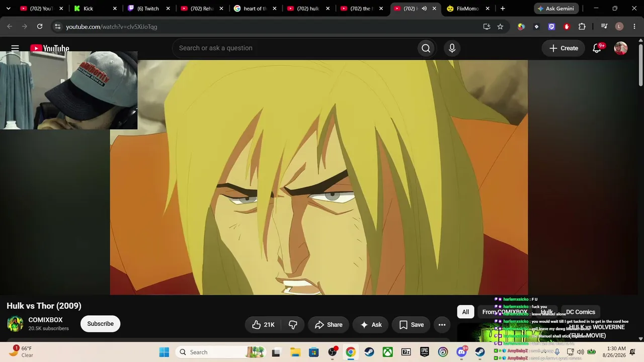Viewport: 644px width, 362px height.
Task: Open YouTube notifications bell
Action: [597, 48]
